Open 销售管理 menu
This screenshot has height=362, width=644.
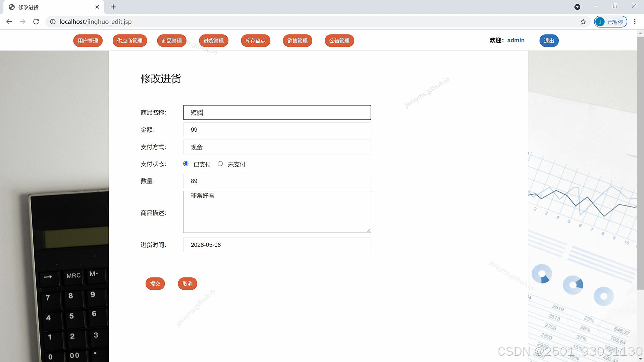coord(298,41)
